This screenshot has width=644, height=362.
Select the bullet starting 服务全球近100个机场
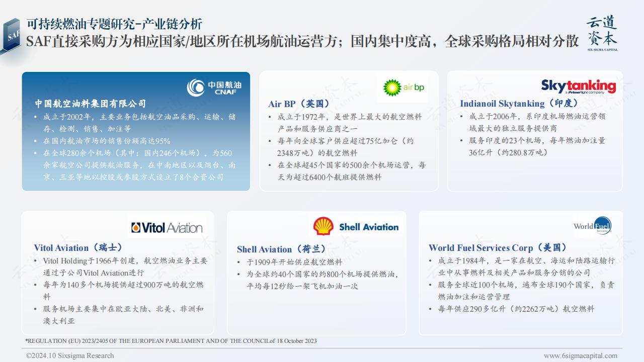[522, 291]
